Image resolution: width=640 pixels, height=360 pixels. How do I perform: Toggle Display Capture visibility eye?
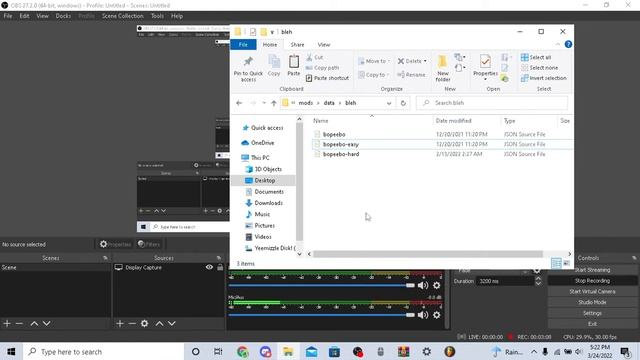[209, 267]
